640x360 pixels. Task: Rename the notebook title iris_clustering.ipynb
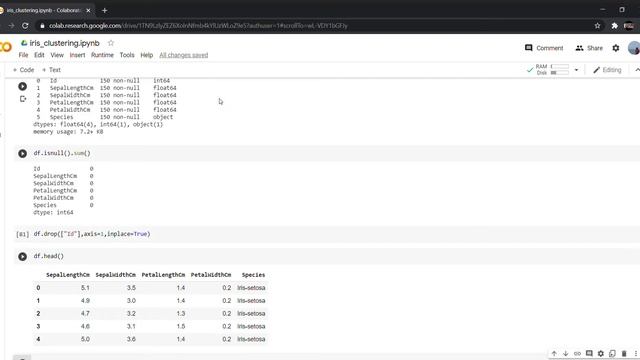(x=64, y=43)
